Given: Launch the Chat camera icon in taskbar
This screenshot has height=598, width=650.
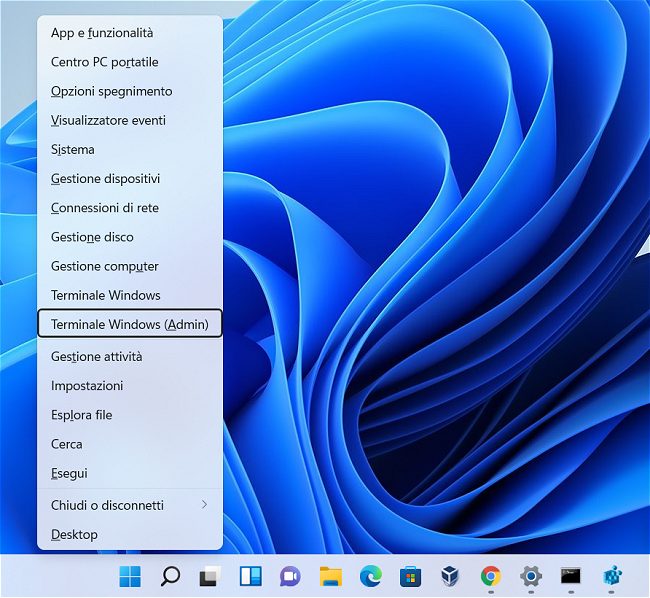Looking at the screenshot, I should [290, 576].
